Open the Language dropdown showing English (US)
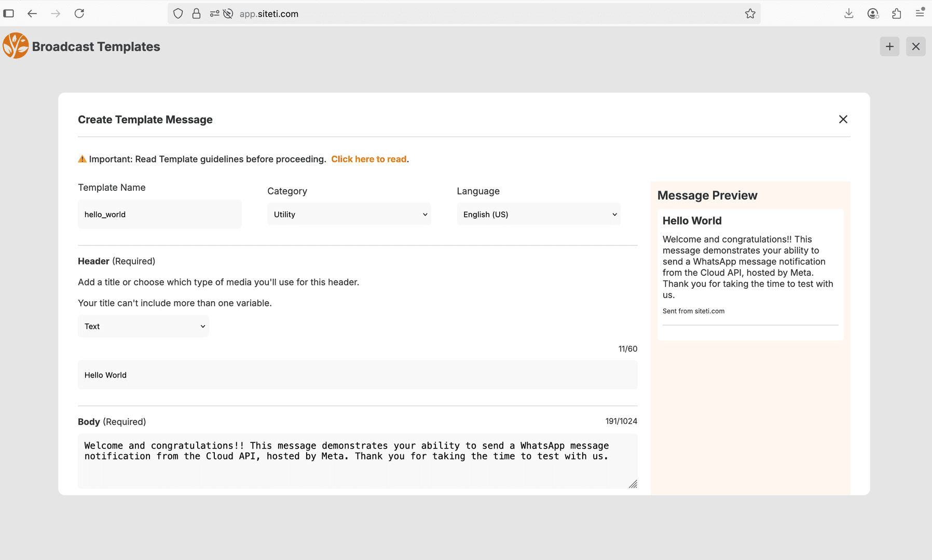Image resolution: width=932 pixels, height=560 pixels. 538,214
